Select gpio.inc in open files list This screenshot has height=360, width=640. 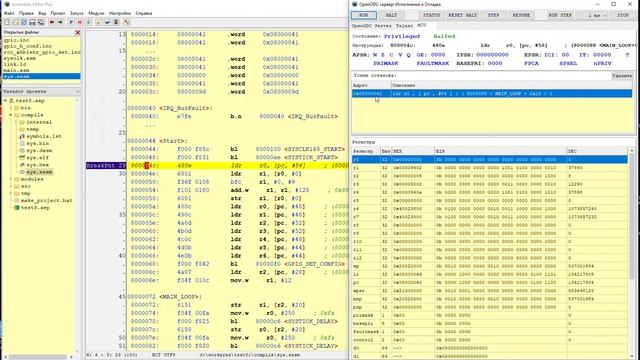[16, 40]
